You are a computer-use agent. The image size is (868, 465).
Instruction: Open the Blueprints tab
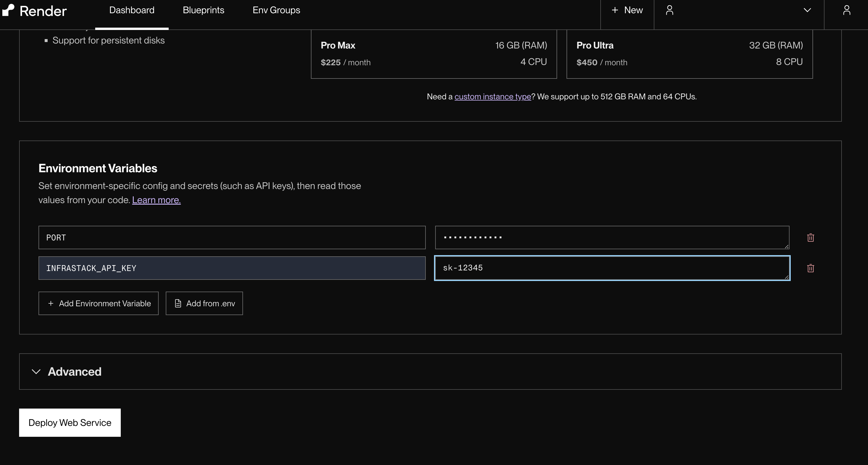click(203, 10)
